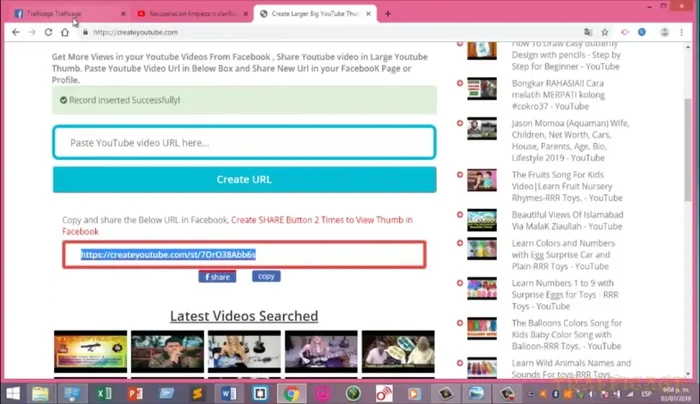The image size is (700, 404).
Task: Focus the address bar showing createyoutube.com
Action: (330, 32)
